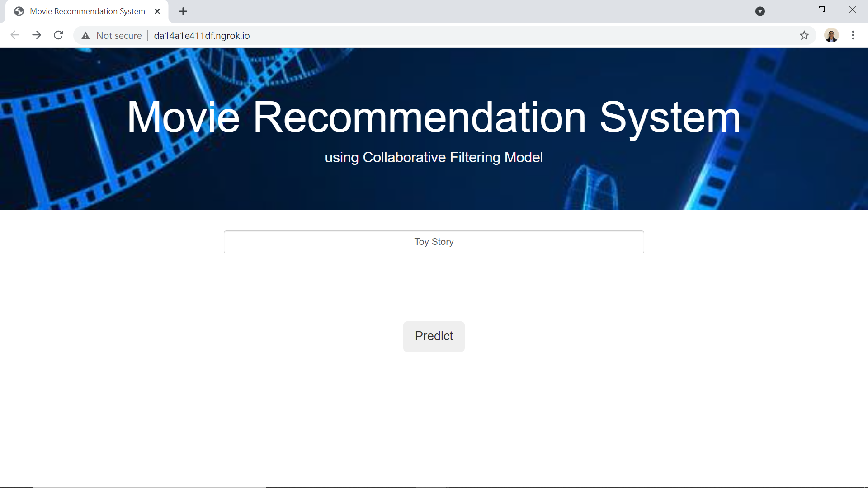Select the da14a1e411df.ngrok.io URL text
The width and height of the screenshot is (868, 488).
tap(201, 35)
